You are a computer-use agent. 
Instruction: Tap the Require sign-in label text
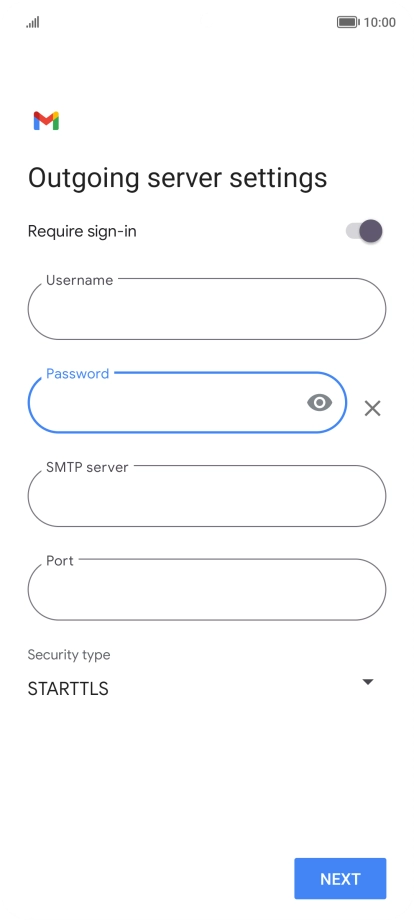point(82,231)
